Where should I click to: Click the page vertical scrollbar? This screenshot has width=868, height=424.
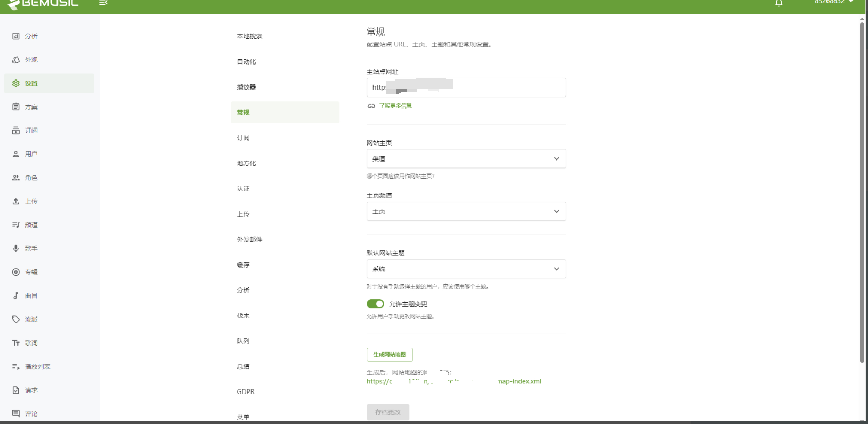(862, 192)
